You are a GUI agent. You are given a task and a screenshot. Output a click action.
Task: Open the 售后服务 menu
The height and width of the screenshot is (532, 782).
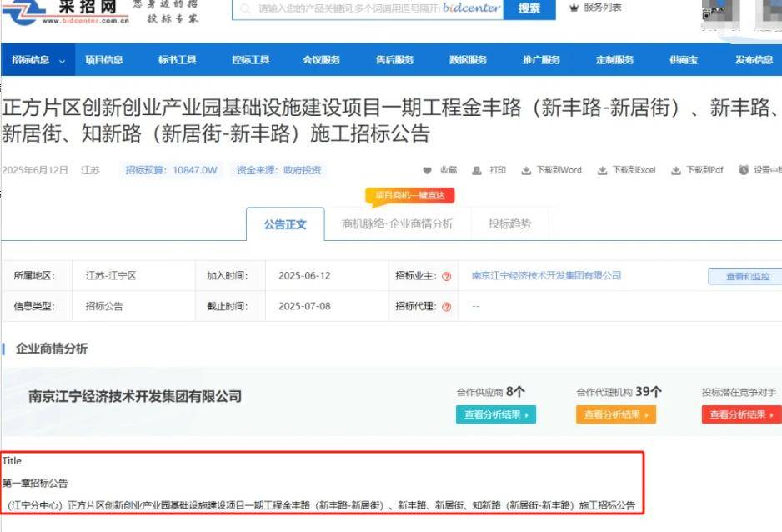point(394,60)
